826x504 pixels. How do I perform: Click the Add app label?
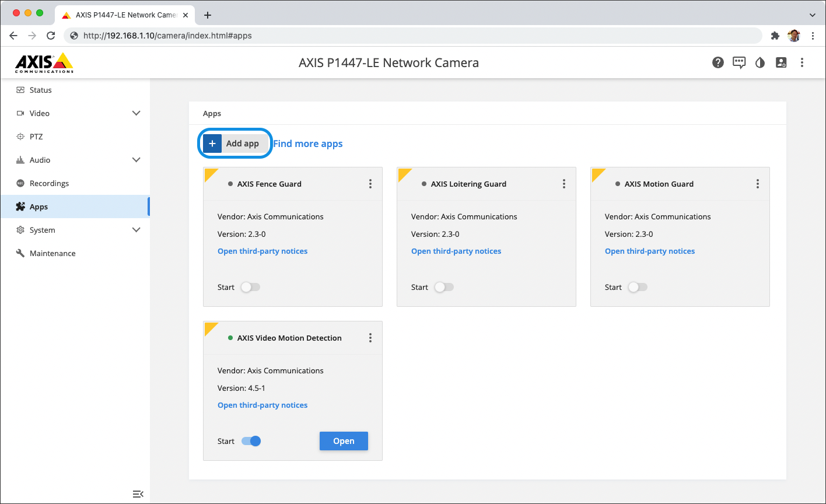point(242,143)
